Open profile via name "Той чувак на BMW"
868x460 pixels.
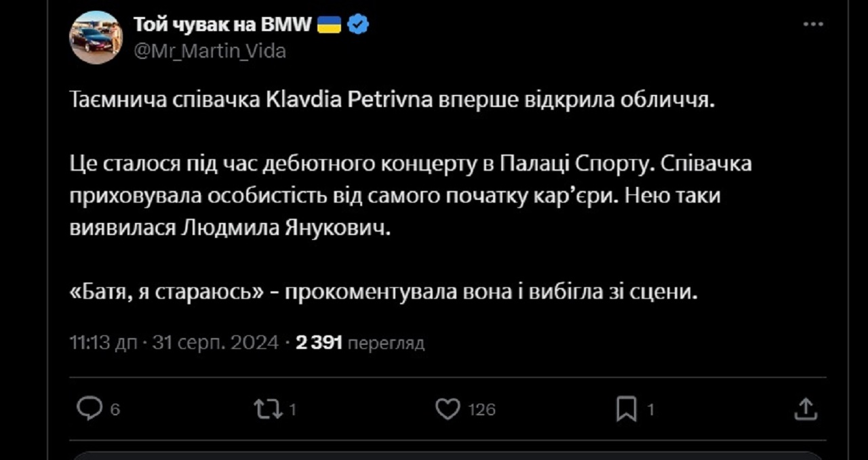tap(222, 25)
